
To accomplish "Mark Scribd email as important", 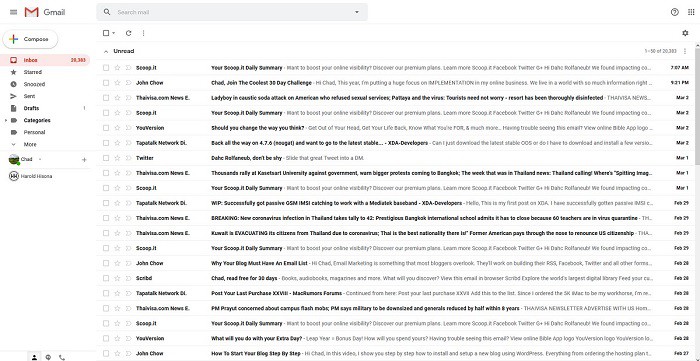I will [x=128, y=278].
